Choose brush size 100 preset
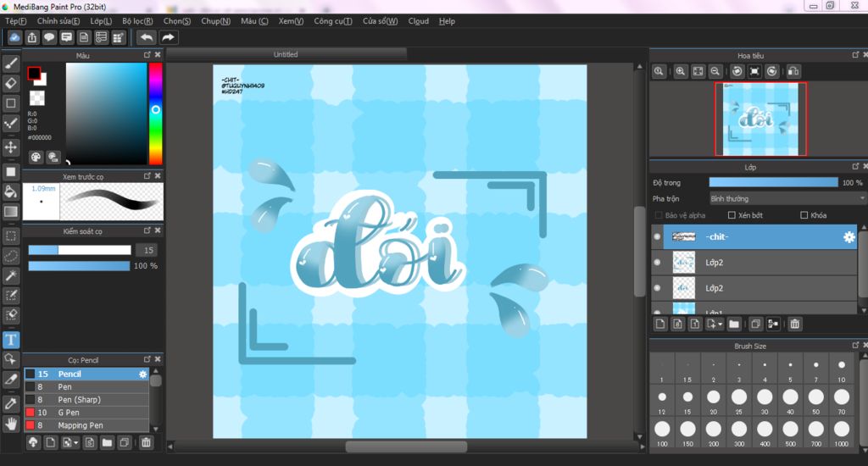 coord(662,432)
